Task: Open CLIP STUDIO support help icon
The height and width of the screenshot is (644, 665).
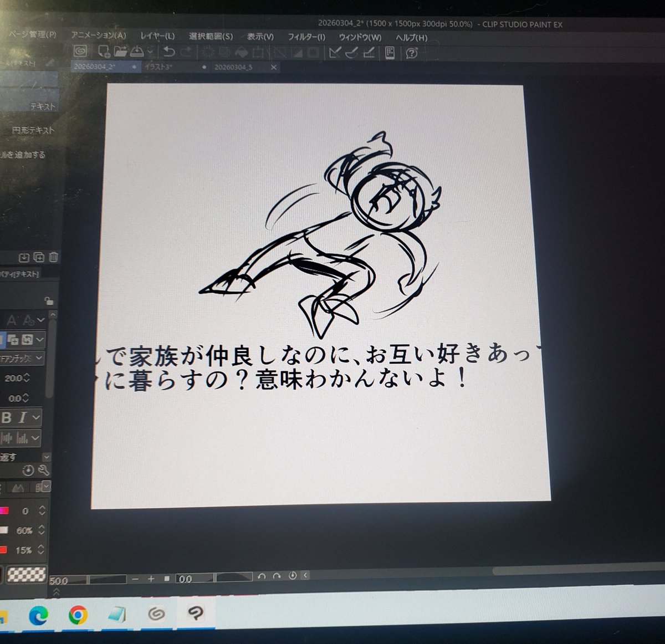Action: [x=411, y=53]
